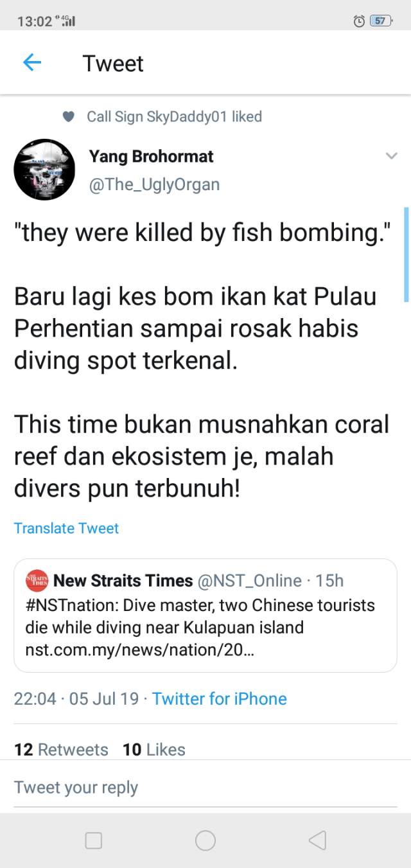Viewport: 411px width, 868px height.
Task: View the 12 Retweets list
Action: (61, 749)
